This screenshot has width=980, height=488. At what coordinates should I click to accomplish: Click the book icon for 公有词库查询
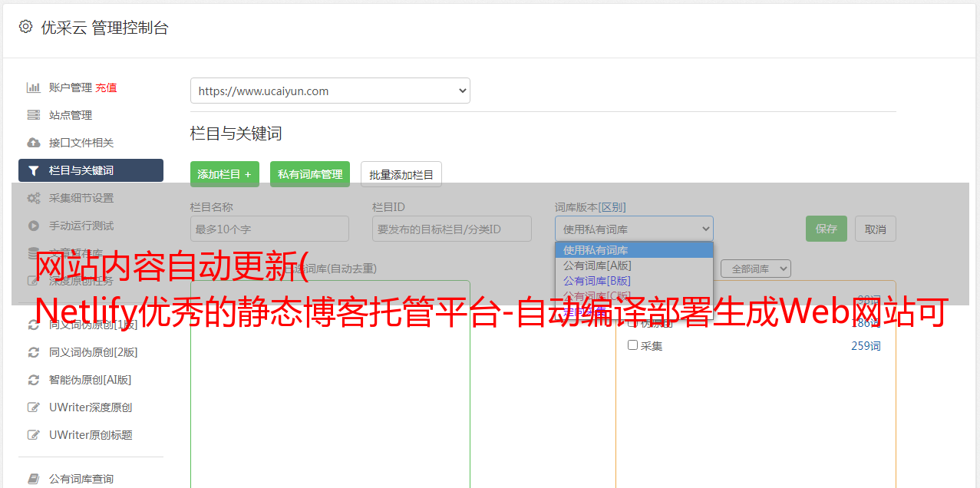[x=33, y=479]
